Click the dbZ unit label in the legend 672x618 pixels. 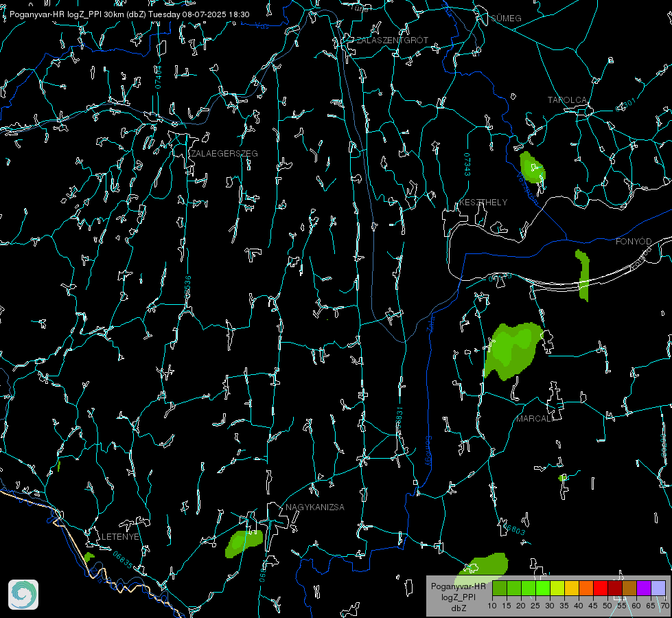(458, 608)
